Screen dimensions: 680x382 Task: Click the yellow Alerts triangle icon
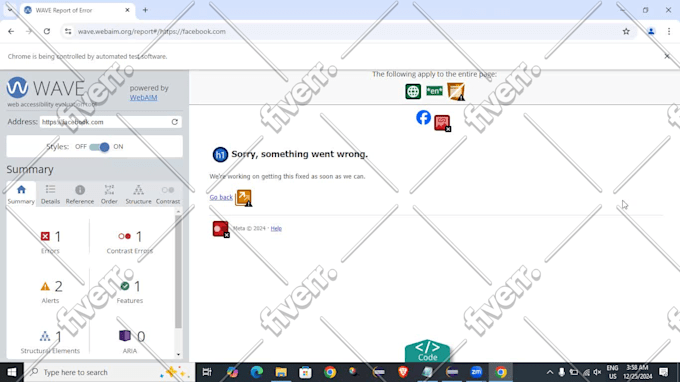coord(45,286)
